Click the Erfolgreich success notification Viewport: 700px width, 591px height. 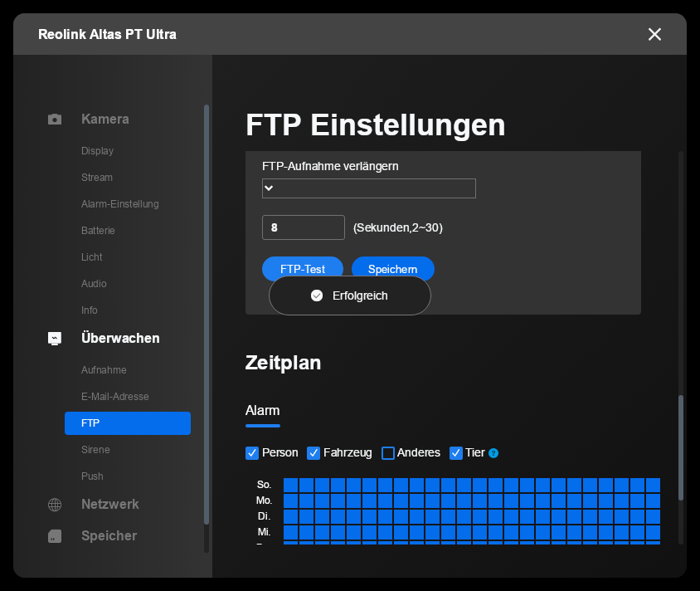pyautogui.click(x=349, y=295)
